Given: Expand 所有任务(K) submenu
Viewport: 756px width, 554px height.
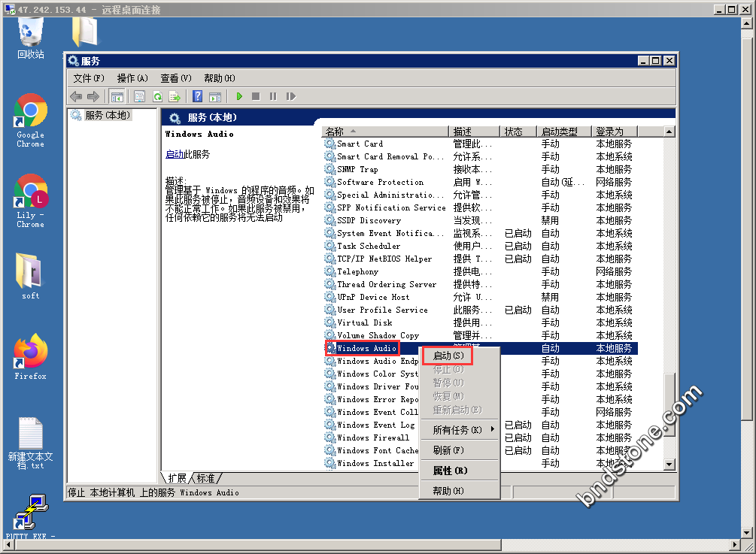Looking at the screenshot, I should [x=457, y=430].
